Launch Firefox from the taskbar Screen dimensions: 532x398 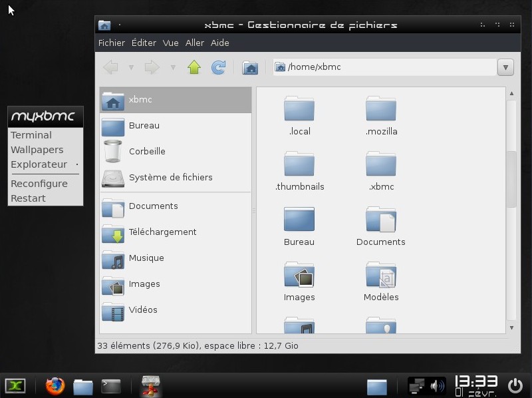click(x=55, y=386)
